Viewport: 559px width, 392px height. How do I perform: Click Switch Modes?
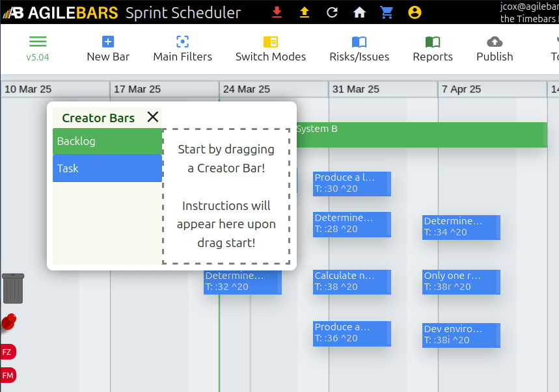pyautogui.click(x=271, y=49)
